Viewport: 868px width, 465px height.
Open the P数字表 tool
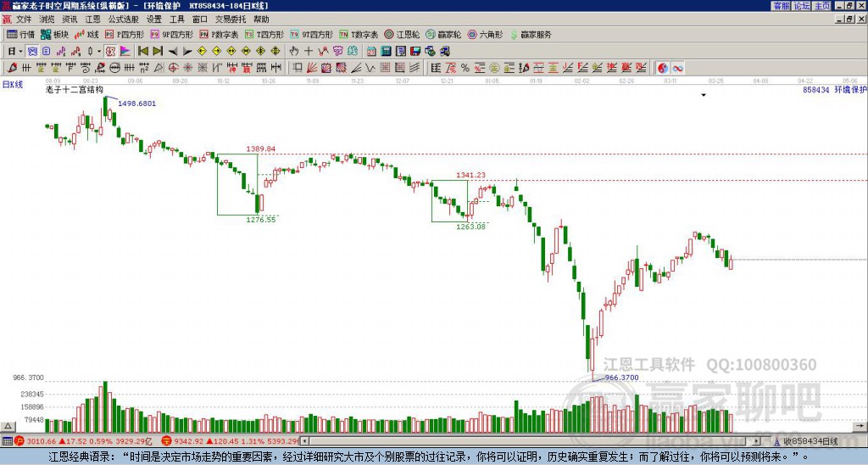[x=219, y=34]
